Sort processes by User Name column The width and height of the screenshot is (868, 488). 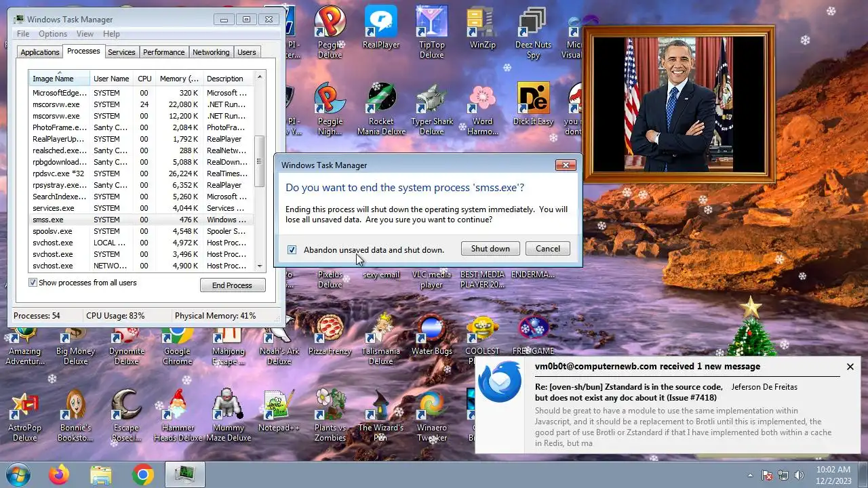point(111,79)
